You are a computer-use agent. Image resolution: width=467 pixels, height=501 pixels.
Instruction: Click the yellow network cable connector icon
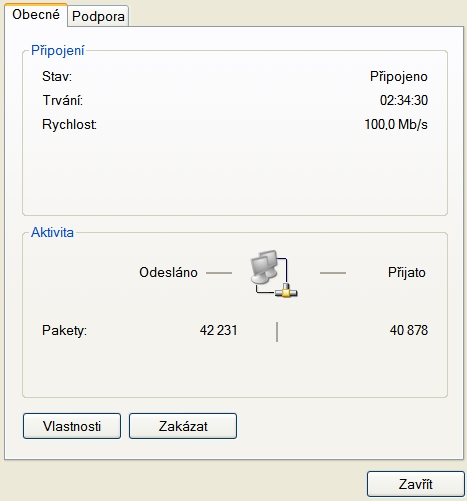click(x=286, y=291)
